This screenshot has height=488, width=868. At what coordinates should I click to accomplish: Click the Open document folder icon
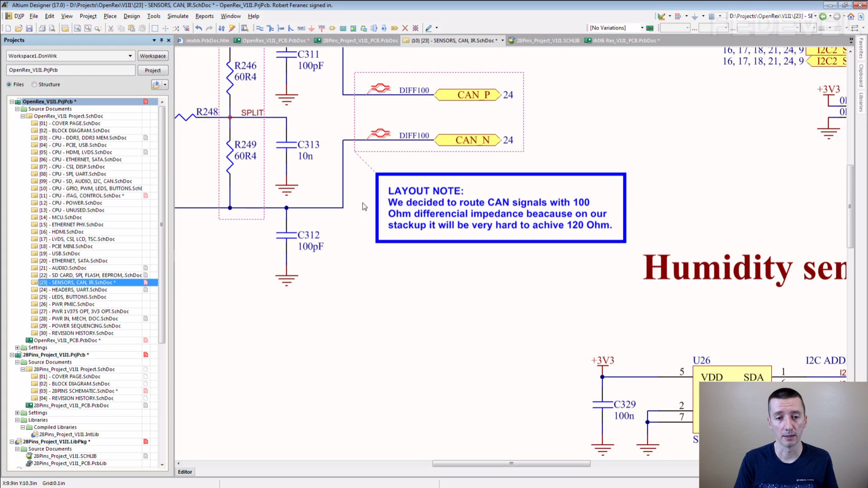[x=19, y=28]
